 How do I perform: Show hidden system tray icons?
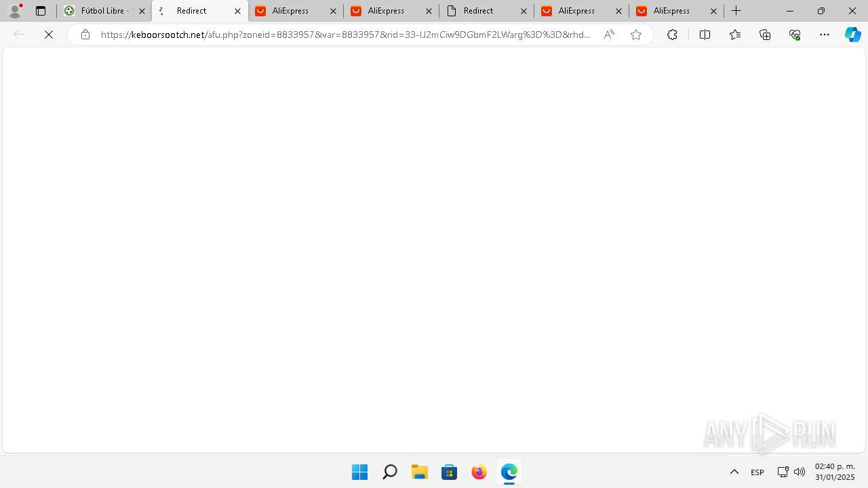(x=734, y=472)
